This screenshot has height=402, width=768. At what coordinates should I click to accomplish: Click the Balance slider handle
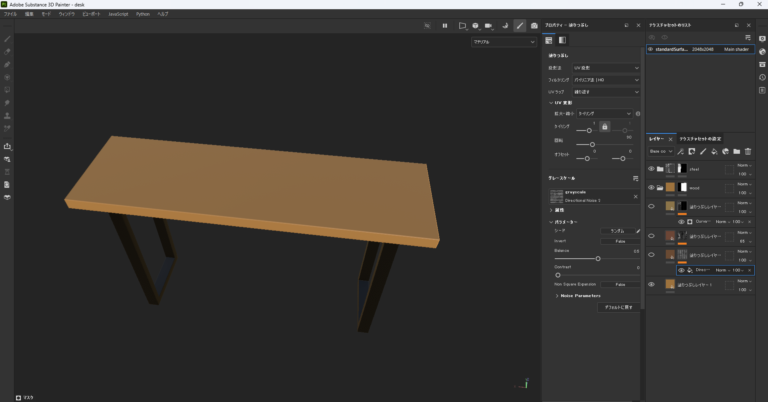[x=598, y=258]
